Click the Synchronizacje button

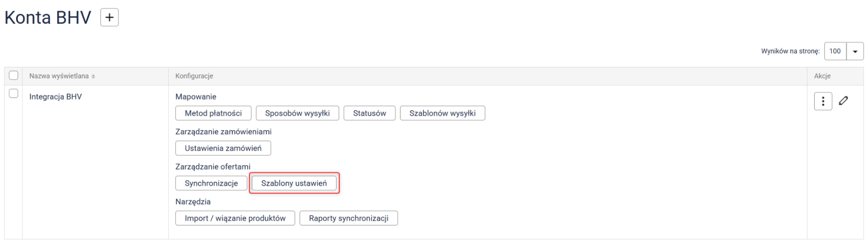click(x=211, y=183)
